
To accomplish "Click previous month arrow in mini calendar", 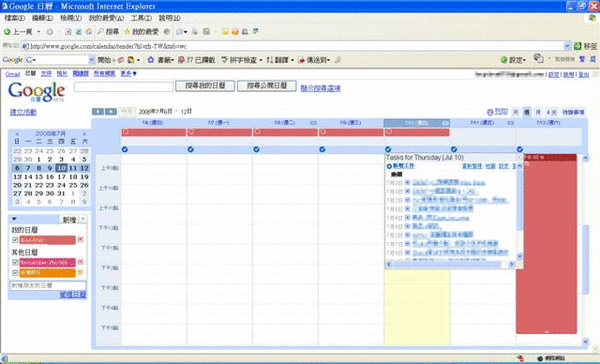I will click(17, 134).
